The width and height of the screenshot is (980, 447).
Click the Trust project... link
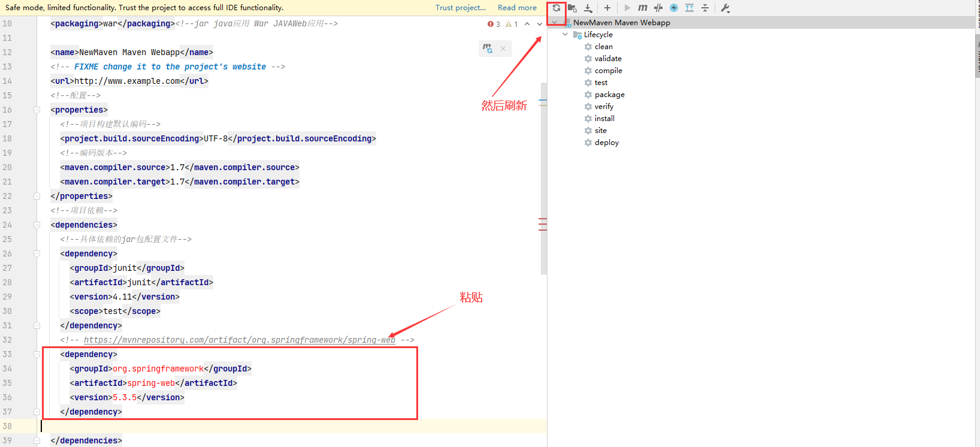tap(461, 8)
